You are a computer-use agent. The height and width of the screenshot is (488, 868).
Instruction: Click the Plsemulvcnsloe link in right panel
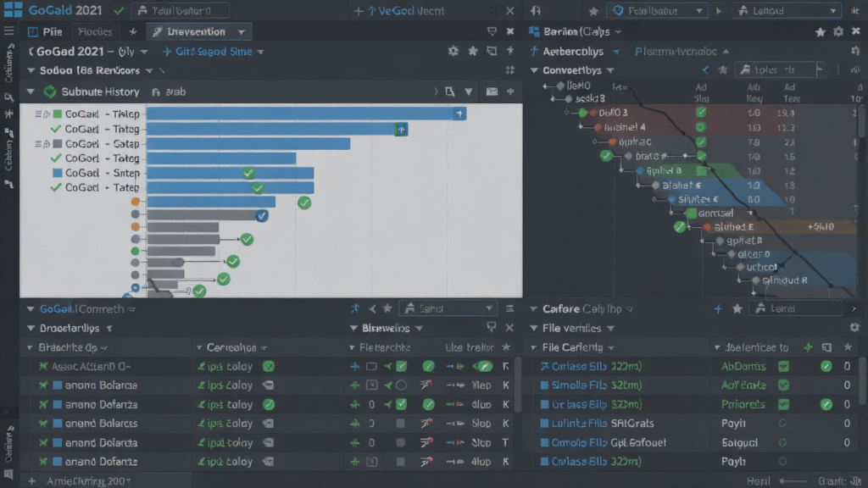pos(676,52)
